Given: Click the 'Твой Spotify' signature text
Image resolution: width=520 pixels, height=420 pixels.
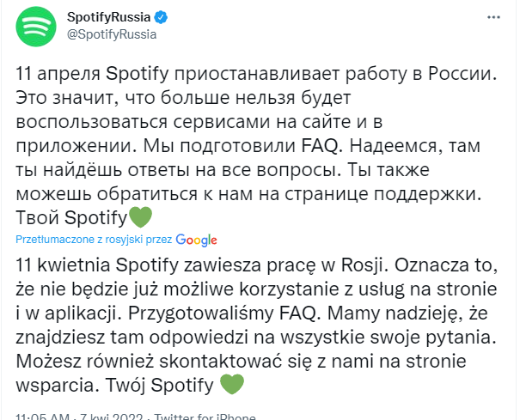Looking at the screenshot, I should click(70, 217).
